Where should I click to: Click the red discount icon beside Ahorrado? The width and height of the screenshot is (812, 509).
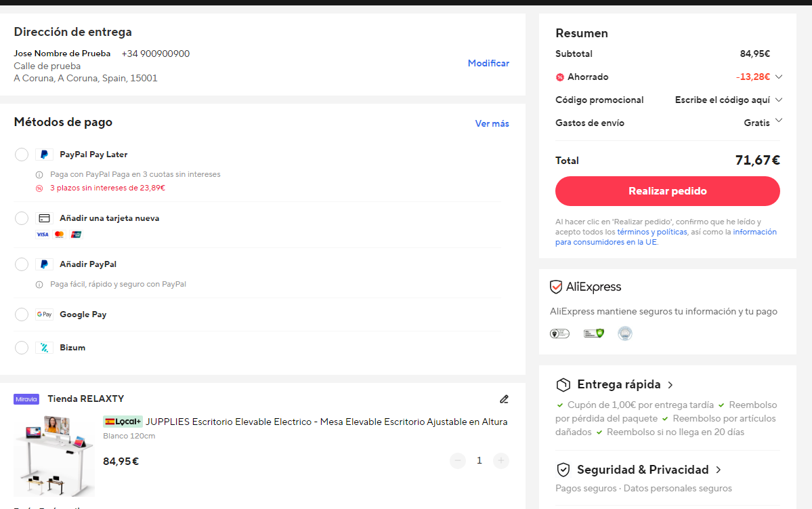click(x=560, y=77)
